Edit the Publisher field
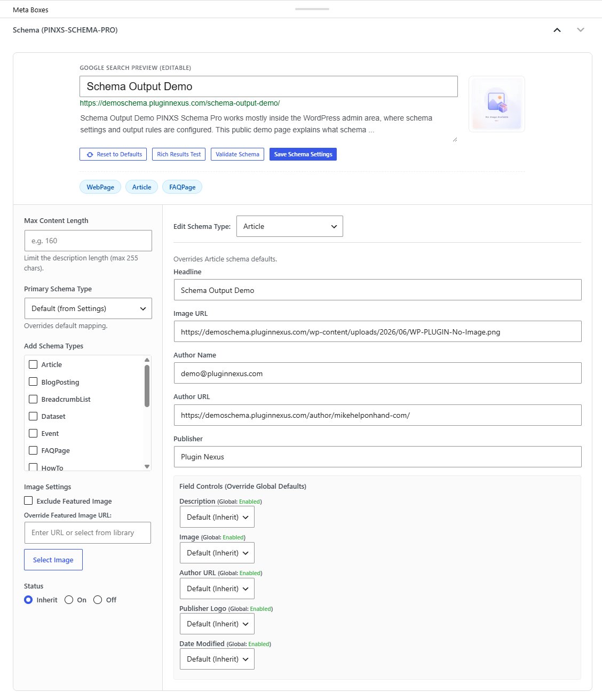602x700 pixels. pos(378,457)
